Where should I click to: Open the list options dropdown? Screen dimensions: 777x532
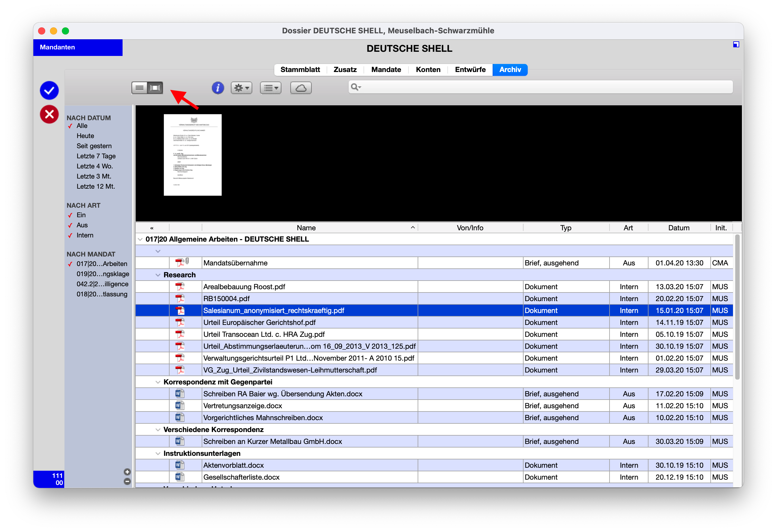pos(270,88)
